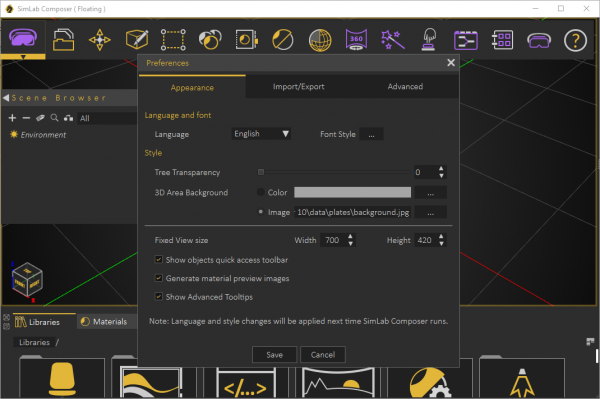600x399 pixels.
Task: Click the Height value field
Action: 426,240
